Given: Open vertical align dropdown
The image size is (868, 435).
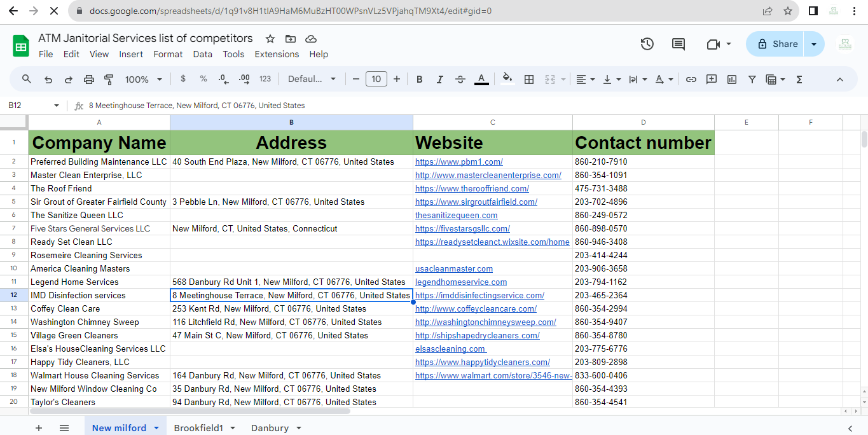Looking at the screenshot, I should click(x=611, y=79).
